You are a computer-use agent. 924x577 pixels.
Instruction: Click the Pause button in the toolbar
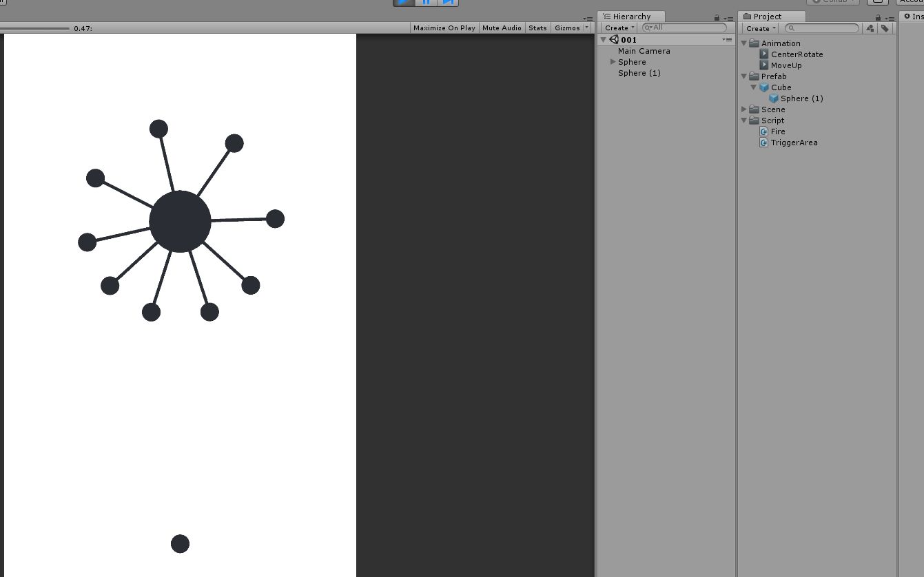[427, 2]
